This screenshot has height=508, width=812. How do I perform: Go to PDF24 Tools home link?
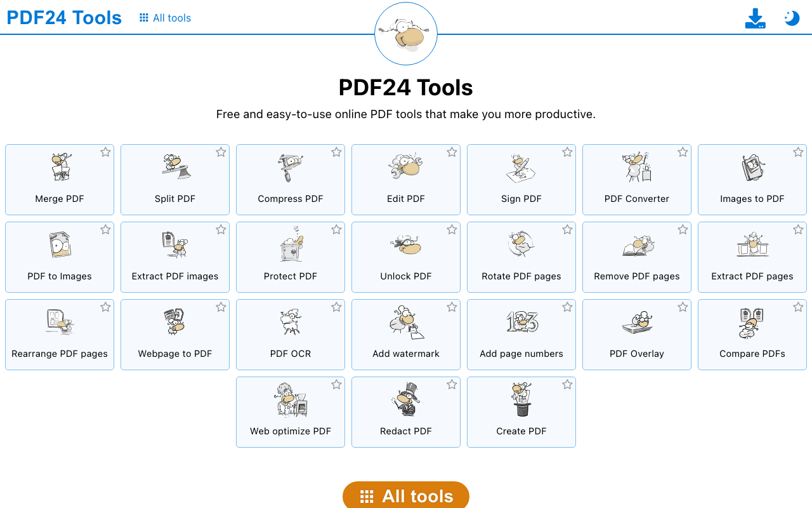point(64,18)
